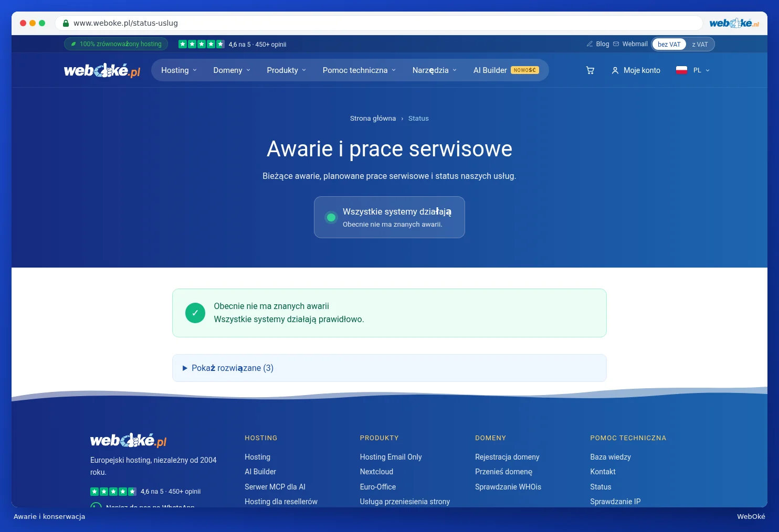Click Strona główna breadcrumb link
The width and height of the screenshot is (779, 532).
373,119
